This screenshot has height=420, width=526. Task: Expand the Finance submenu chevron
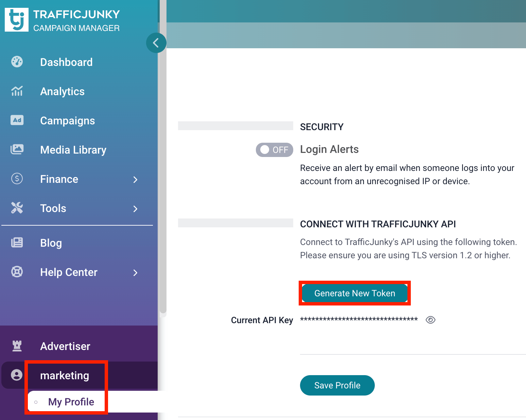click(136, 179)
